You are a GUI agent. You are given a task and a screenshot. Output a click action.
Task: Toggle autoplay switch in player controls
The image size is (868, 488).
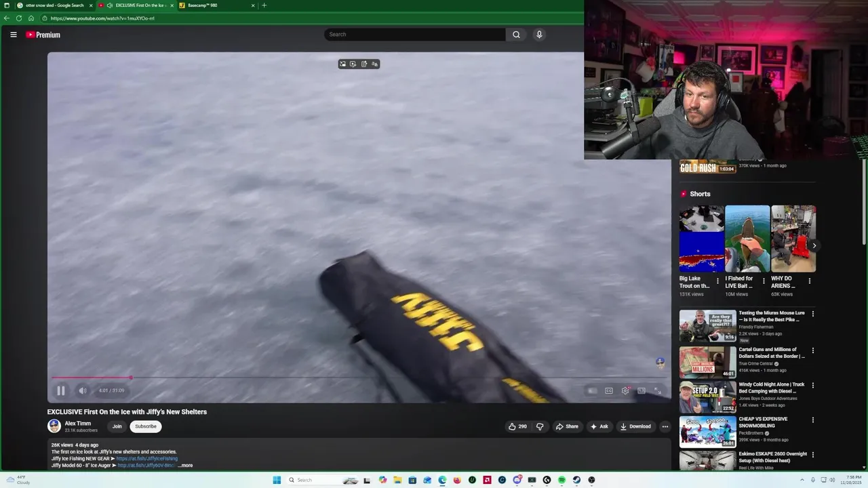tap(592, 390)
